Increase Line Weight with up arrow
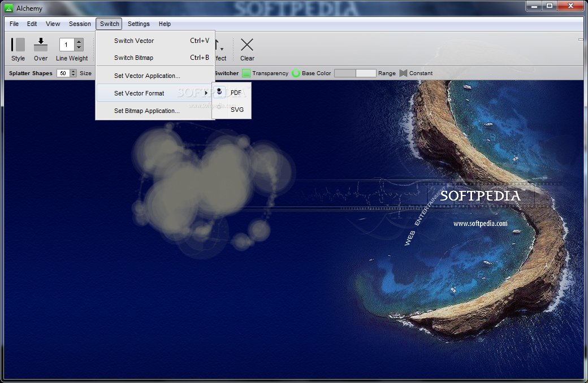Screen dimensions: 588x383 pos(79,42)
